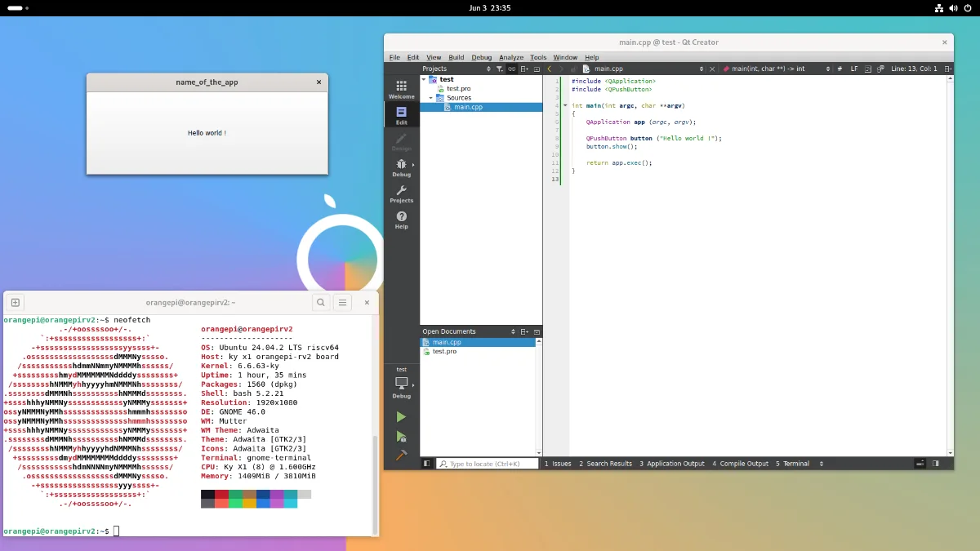Fold the main function code block
This screenshot has height=551, width=980.
[564, 105]
